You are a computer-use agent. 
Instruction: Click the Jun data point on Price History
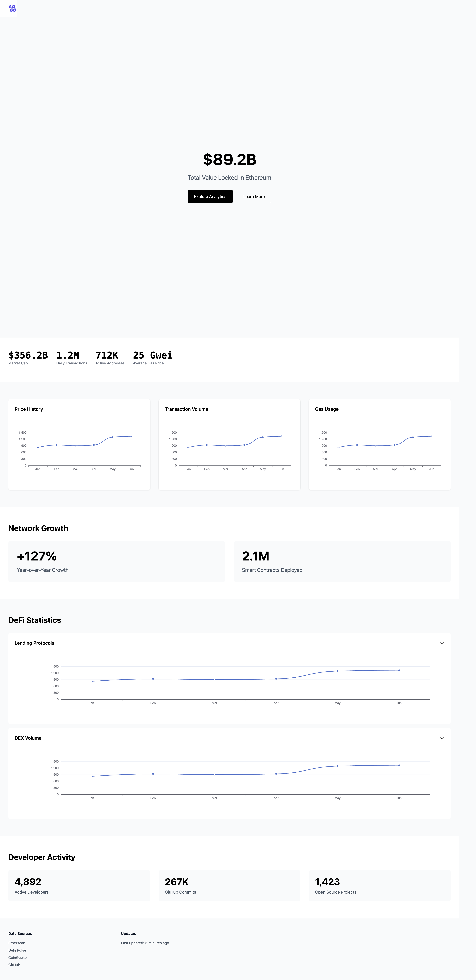point(131,436)
